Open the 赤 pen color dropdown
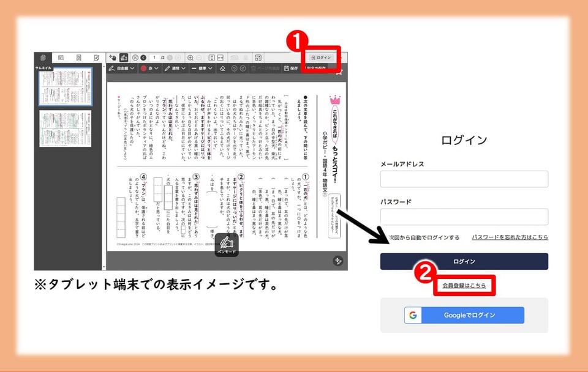Screen dimensions: 588x372 (150, 69)
